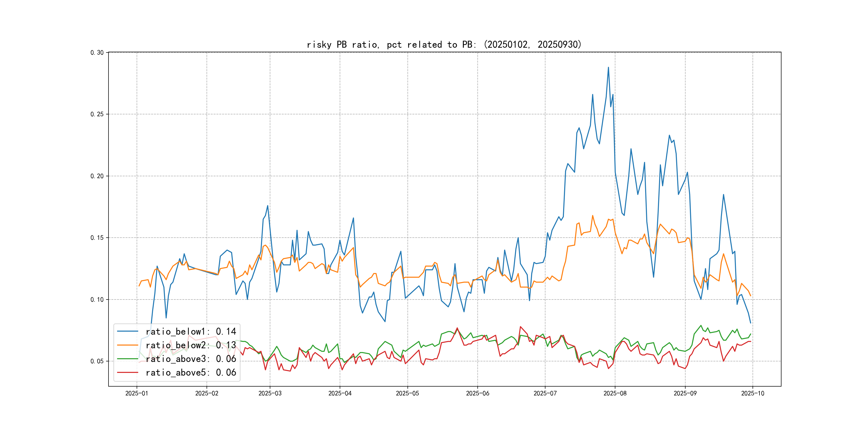Screen dimensions: 868x434
Task: Click the 2025-10 x-axis tick label
Action: (753, 393)
